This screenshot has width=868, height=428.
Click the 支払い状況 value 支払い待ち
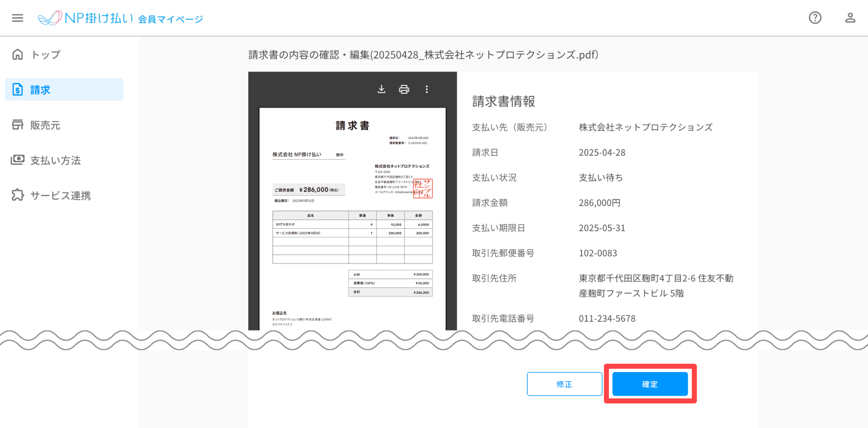[x=601, y=178]
